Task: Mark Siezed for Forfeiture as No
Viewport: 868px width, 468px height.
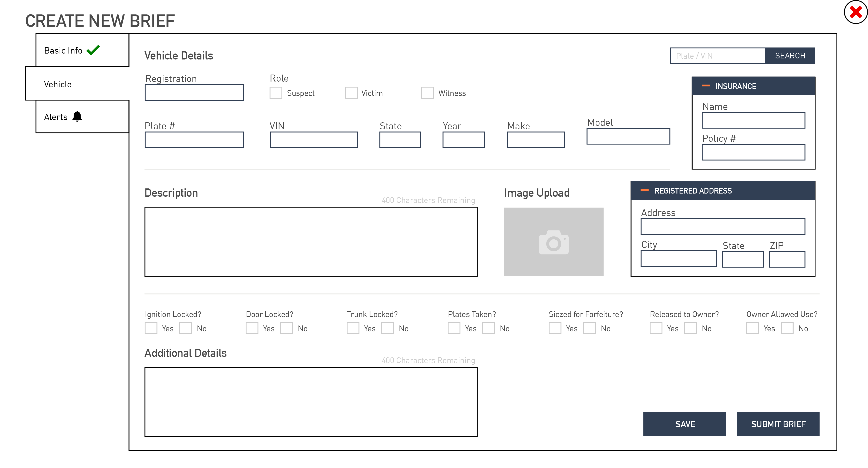Action: tap(590, 328)
